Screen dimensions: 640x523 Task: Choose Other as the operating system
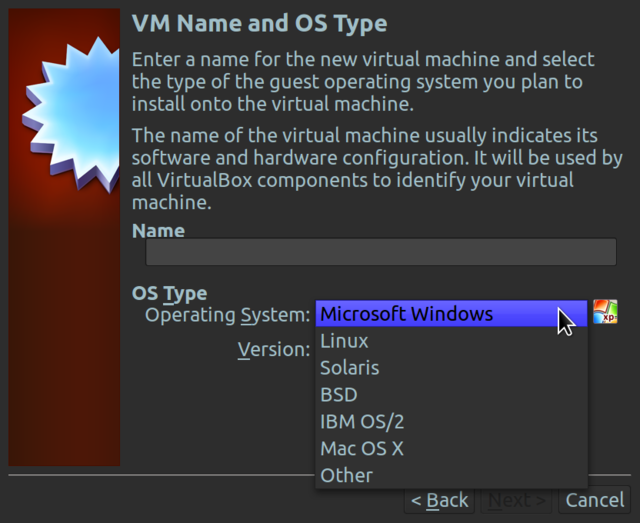click(451, 475)
